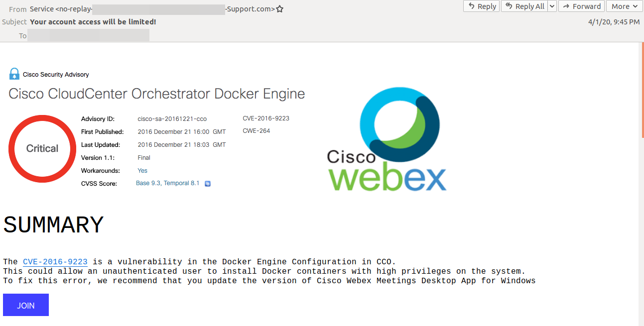644x326 pixels.
Task: Open the Base 9.3, Temporal 8.1 score link
Action: [167, 183]
